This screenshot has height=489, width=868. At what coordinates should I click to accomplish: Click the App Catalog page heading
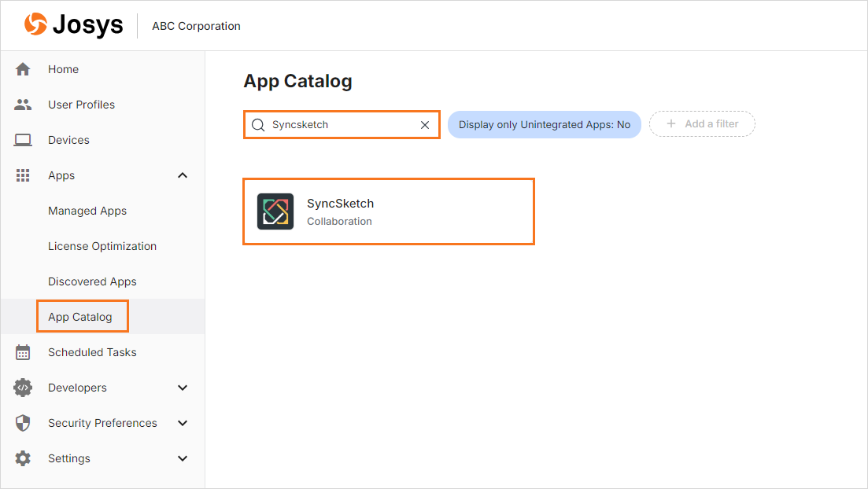[297, 81]
